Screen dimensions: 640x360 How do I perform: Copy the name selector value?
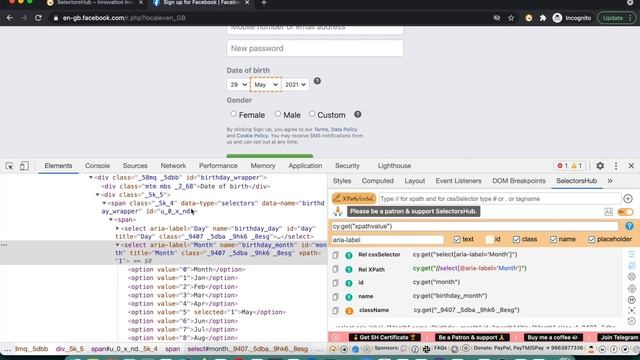[335, 296]
